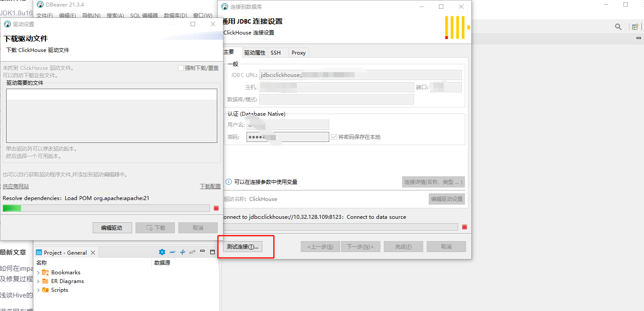This screenshot has width=644, height=311.
Task: Close the Project - General tab
Action: click(93, 252)
